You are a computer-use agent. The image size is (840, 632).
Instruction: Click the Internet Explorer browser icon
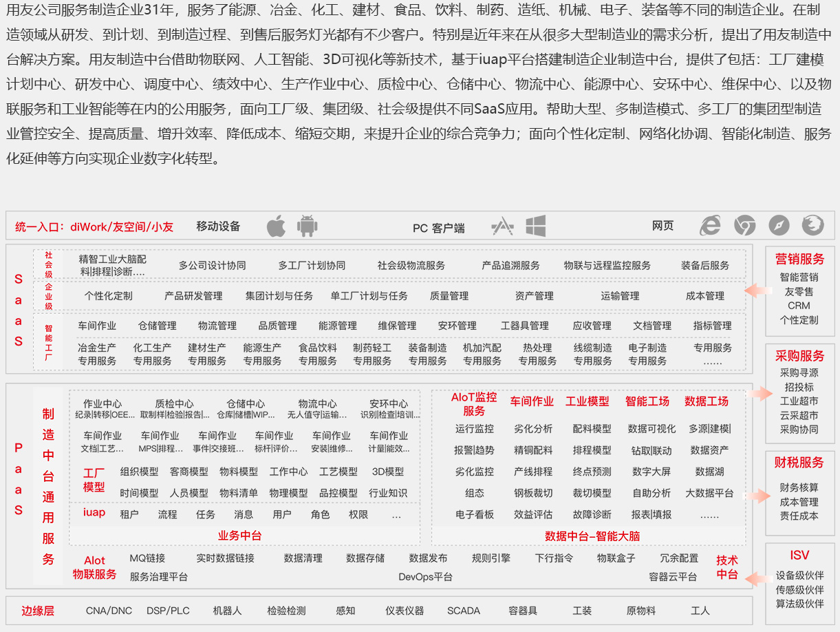tap(710, 225)
